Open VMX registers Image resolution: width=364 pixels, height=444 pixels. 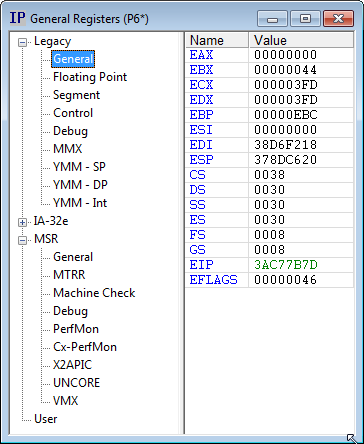click(66, 401)
